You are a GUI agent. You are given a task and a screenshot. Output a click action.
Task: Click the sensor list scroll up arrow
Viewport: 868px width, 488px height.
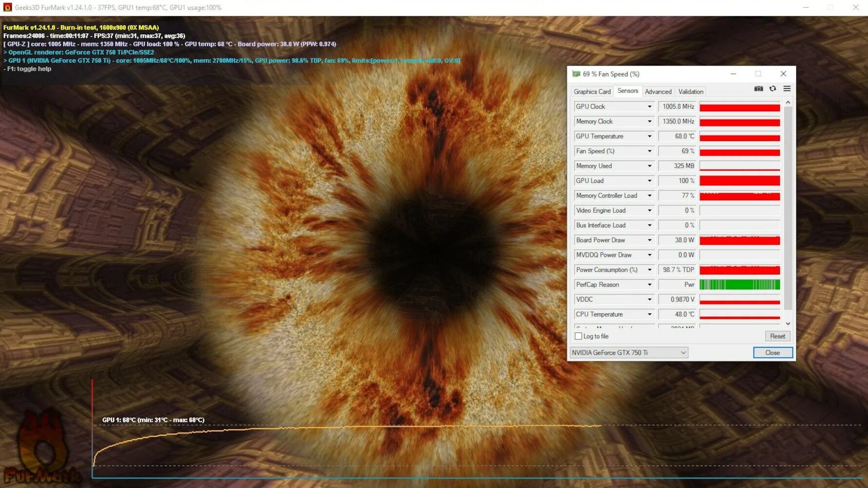click(788, 102)
